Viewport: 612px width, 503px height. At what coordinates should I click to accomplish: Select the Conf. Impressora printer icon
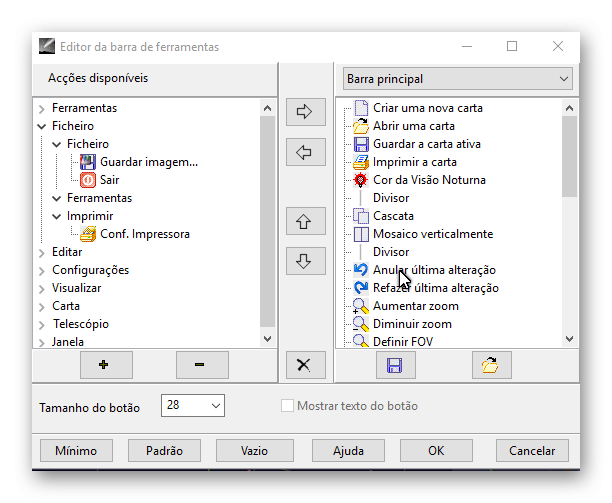[x=88, y=234]
